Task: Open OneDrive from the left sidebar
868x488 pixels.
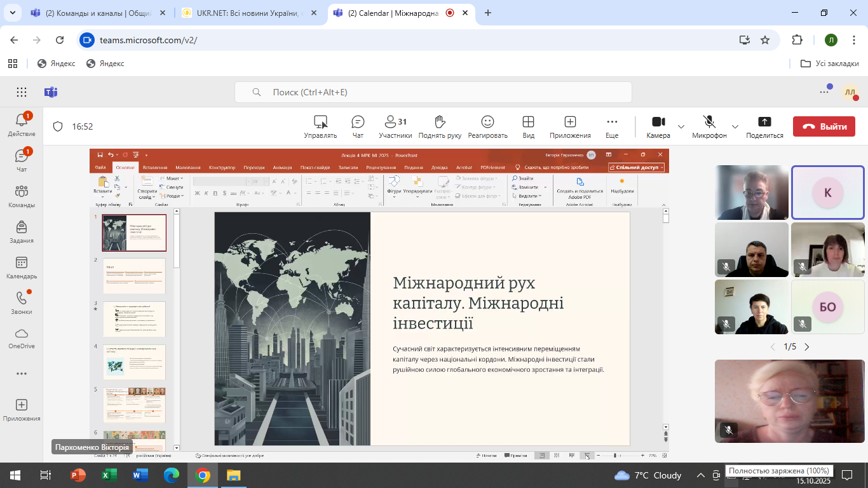Action: 22,339
